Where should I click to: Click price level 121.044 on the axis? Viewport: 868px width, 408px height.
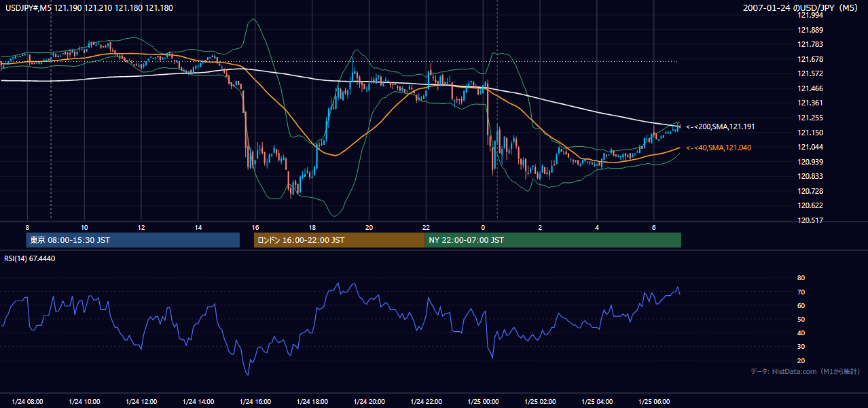pyautogui.click(x=810, y=147)
